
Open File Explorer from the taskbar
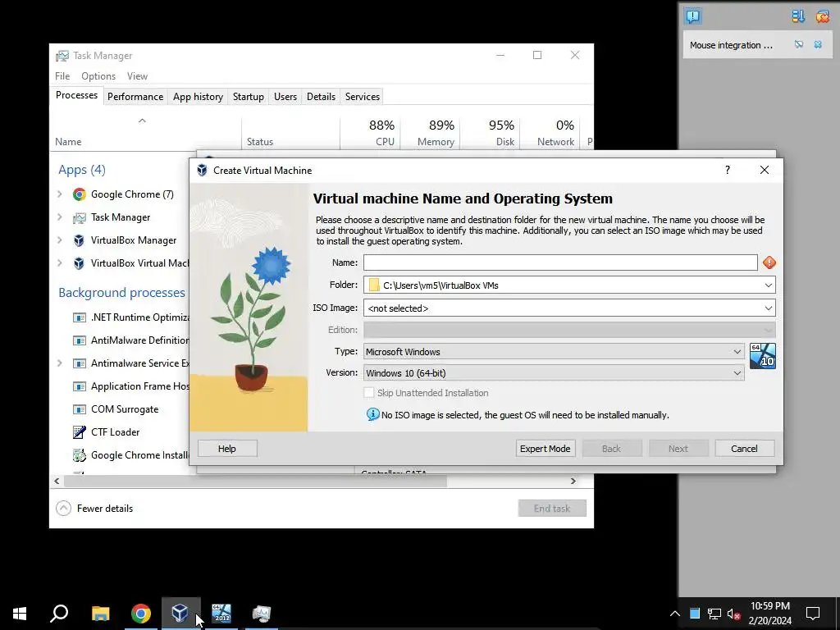tap(100, 614)
